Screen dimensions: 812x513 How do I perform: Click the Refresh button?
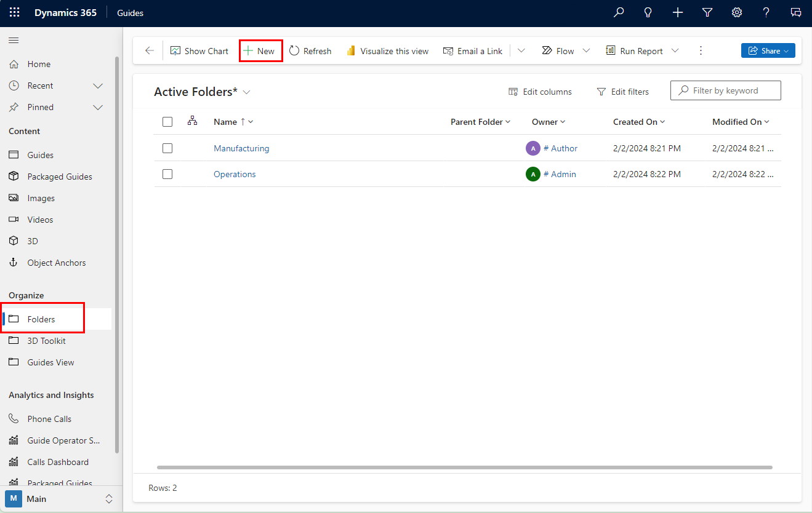310,50
